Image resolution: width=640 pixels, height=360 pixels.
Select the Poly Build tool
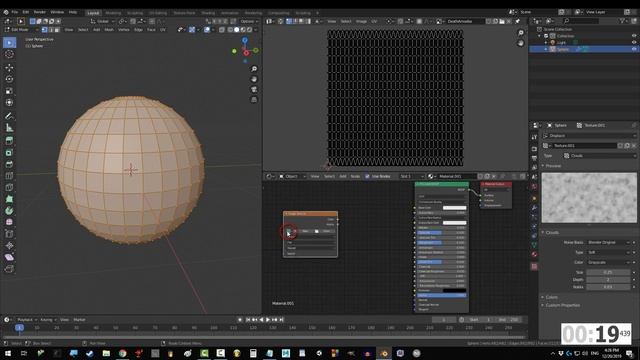[x=9, y=199]
